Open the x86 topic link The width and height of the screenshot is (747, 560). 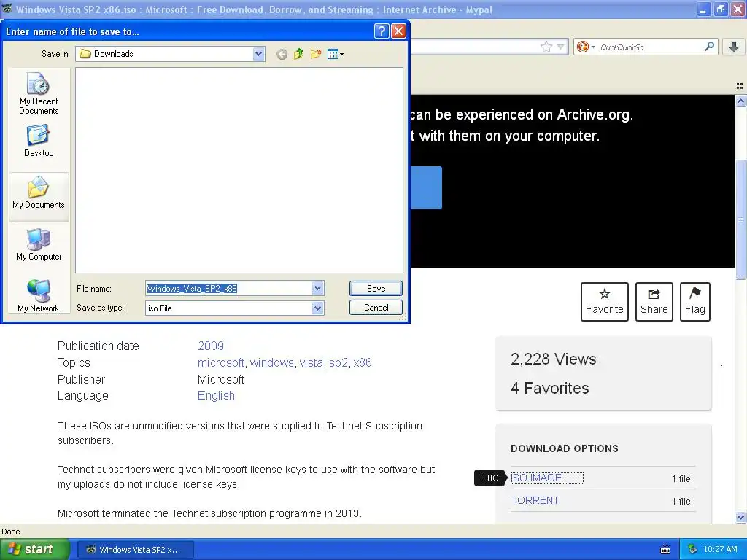click(362, 362)
